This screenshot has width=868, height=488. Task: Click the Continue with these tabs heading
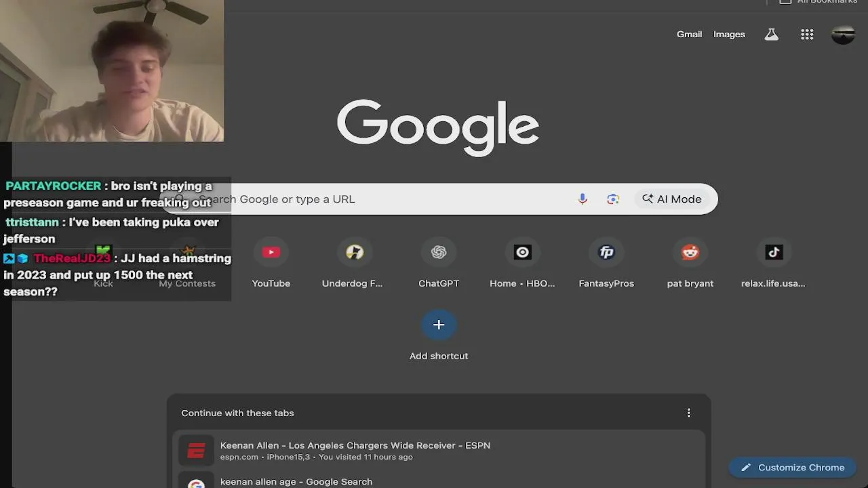[x=237, y=413]
